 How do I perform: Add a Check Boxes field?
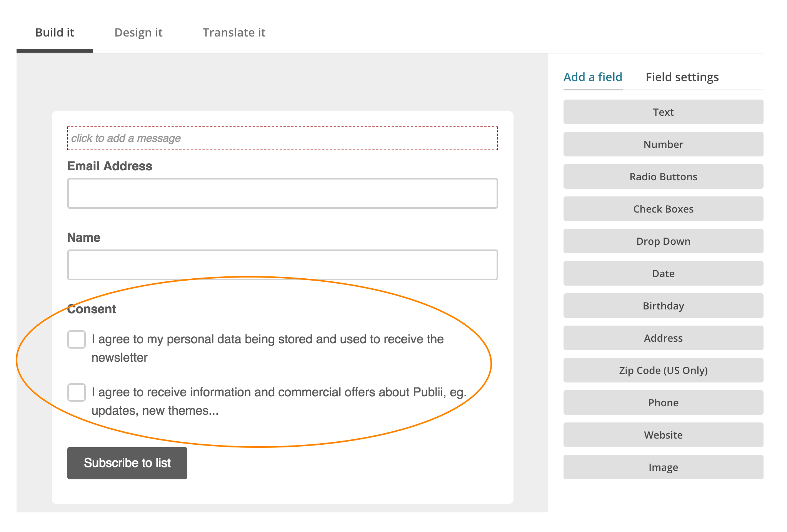pos(663,209)
